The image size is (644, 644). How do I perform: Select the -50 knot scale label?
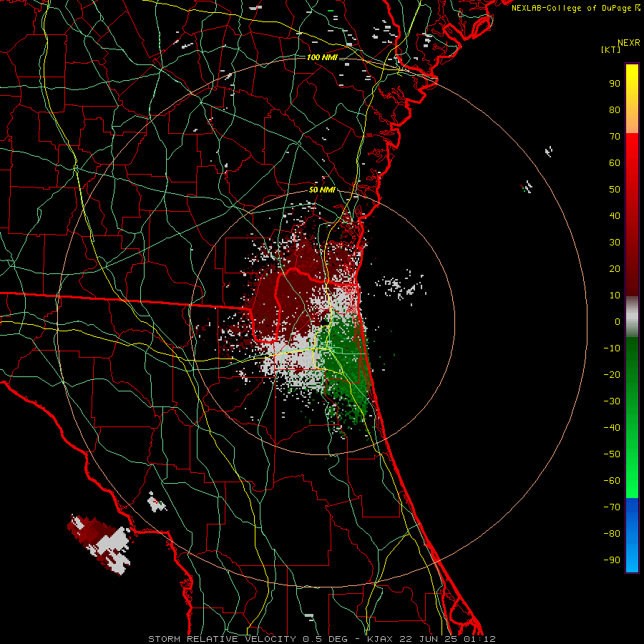pos(612,454)
